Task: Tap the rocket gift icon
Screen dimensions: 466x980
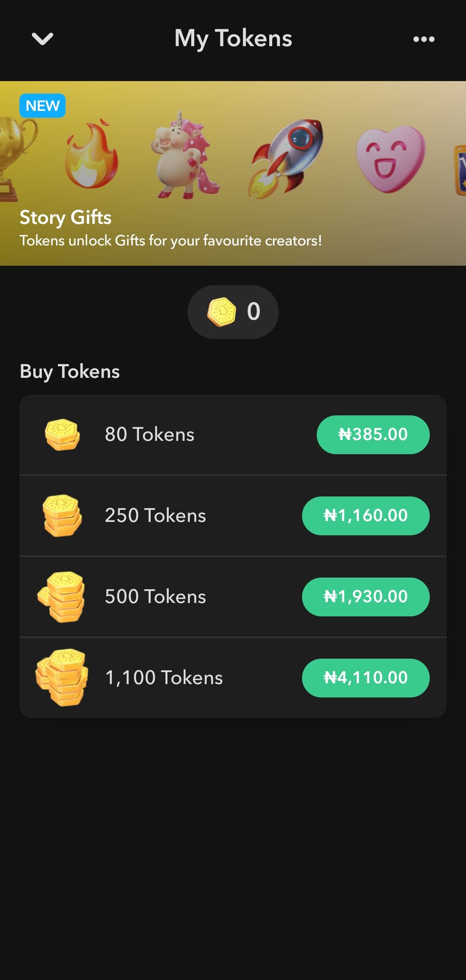Action: [287, 157]
